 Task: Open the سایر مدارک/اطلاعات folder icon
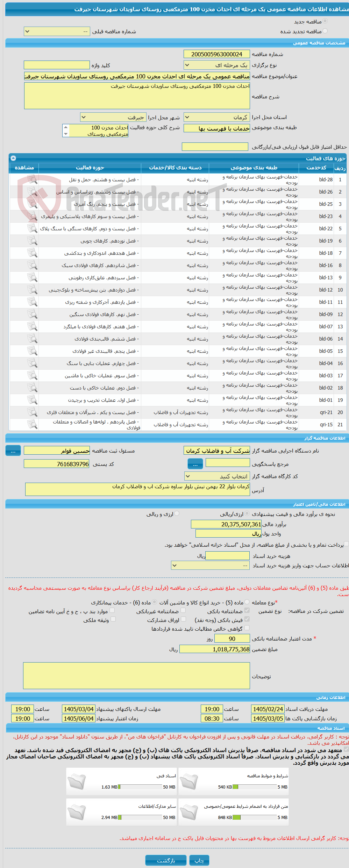click(77, 812)
